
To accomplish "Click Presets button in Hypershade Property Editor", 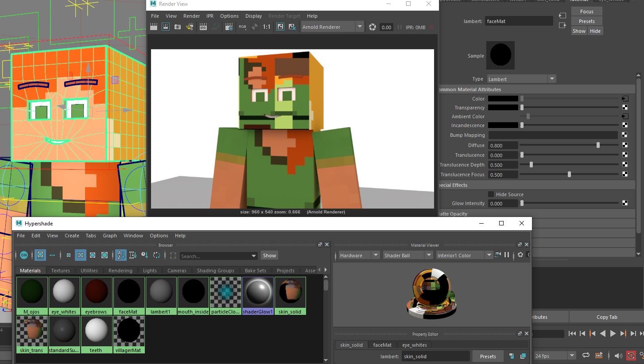I will click(x=488, y=356).
